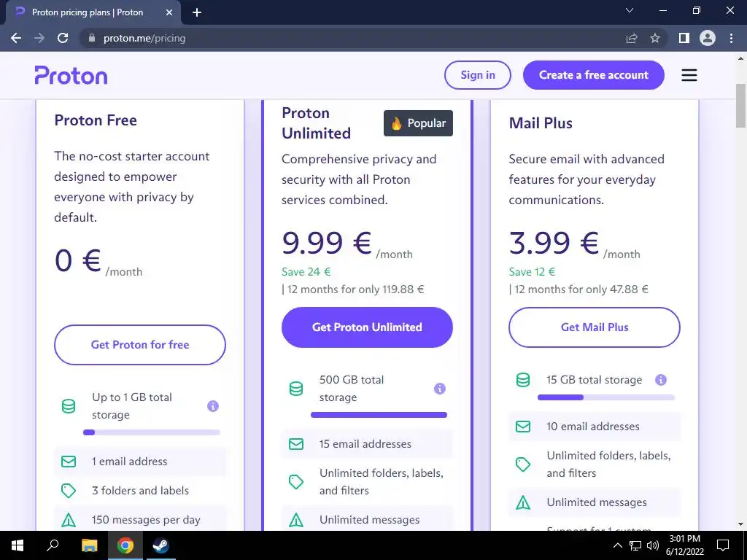This screenshot has height=560, width=747.
Task: Click storage icon in Proton Unlimited card
Action: [x=296, y=389]
